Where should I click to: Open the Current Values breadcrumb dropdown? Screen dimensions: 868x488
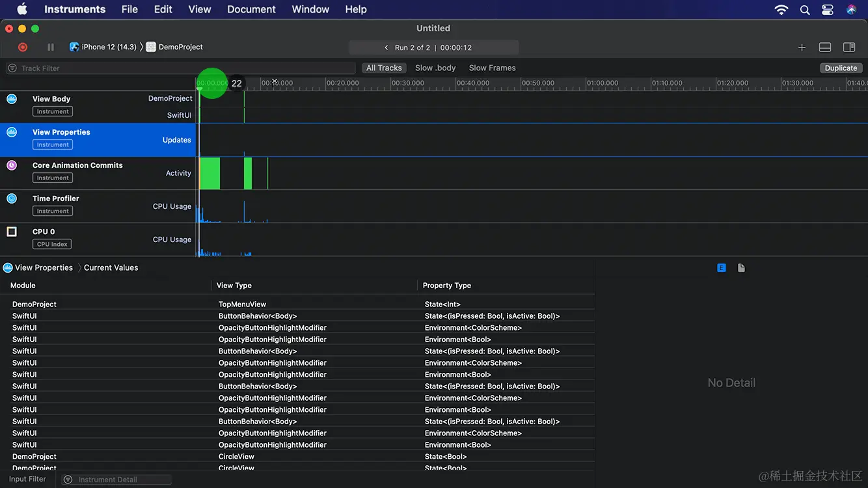click(x=111, y=267)
